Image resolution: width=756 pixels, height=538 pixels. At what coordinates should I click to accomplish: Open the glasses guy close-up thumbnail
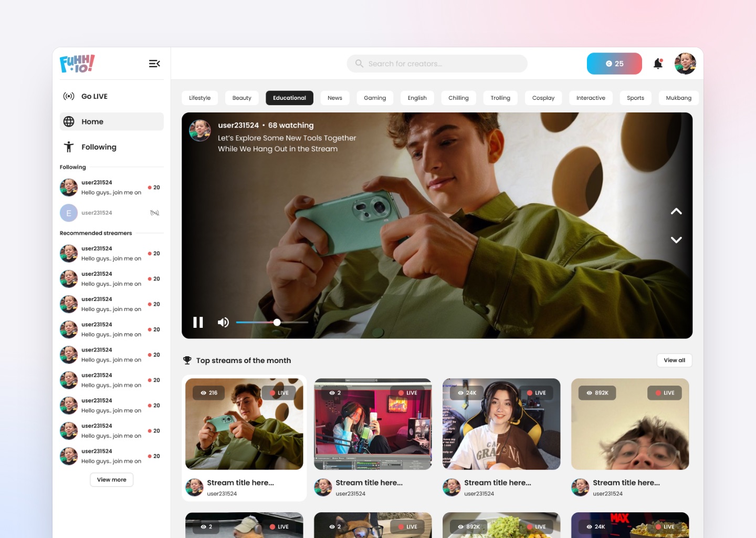630,424
